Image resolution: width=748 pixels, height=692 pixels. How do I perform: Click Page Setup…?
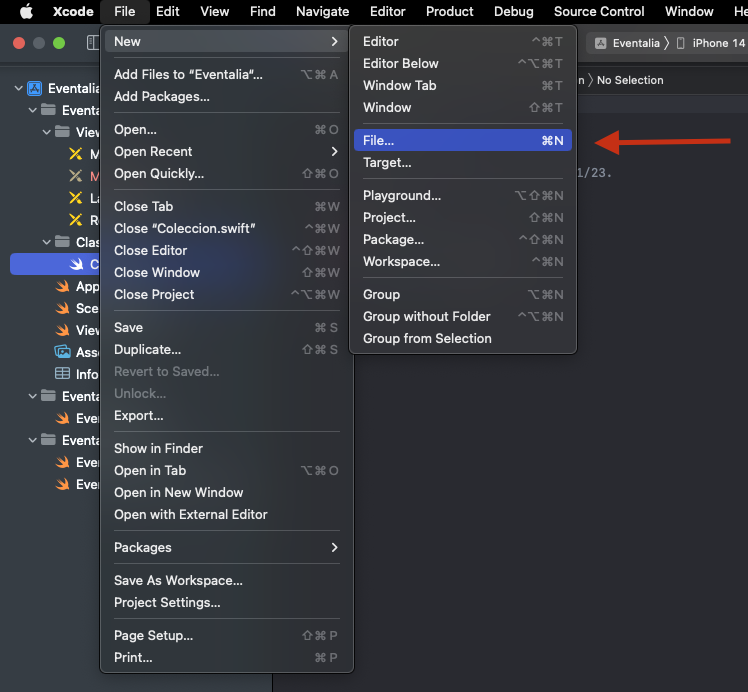click(227, 635)
